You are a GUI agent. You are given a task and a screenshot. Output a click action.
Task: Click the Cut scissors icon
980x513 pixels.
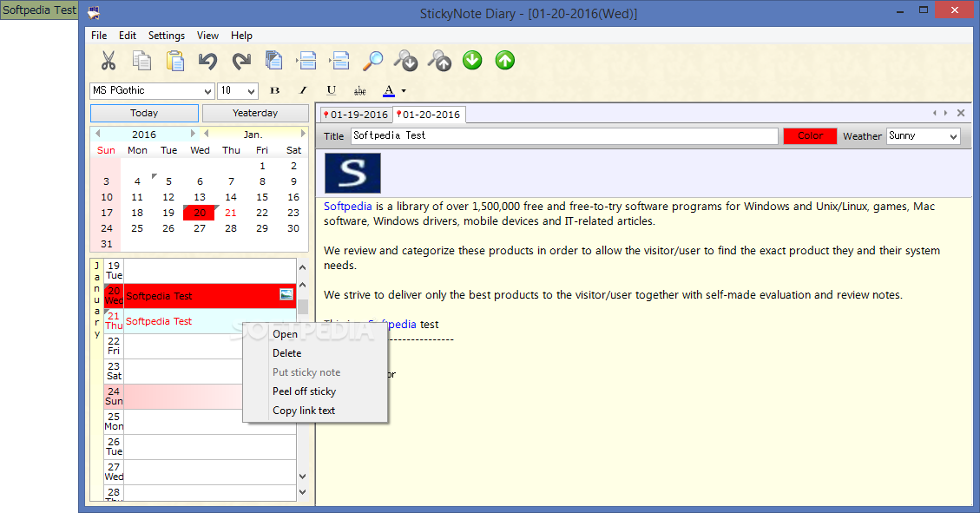coord(109,61)
